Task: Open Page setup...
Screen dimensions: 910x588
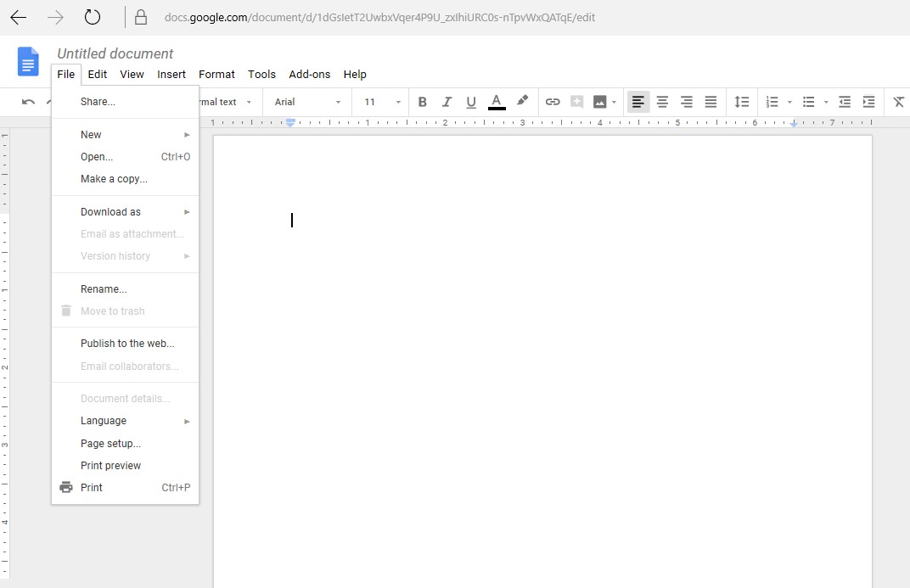Action: click(x=126, y=443)
